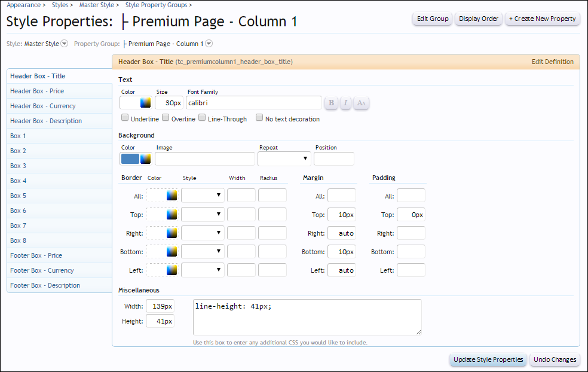Select Header Box - Price in sidebar
This screenshot has width=588, height=372.
[37, 91]
